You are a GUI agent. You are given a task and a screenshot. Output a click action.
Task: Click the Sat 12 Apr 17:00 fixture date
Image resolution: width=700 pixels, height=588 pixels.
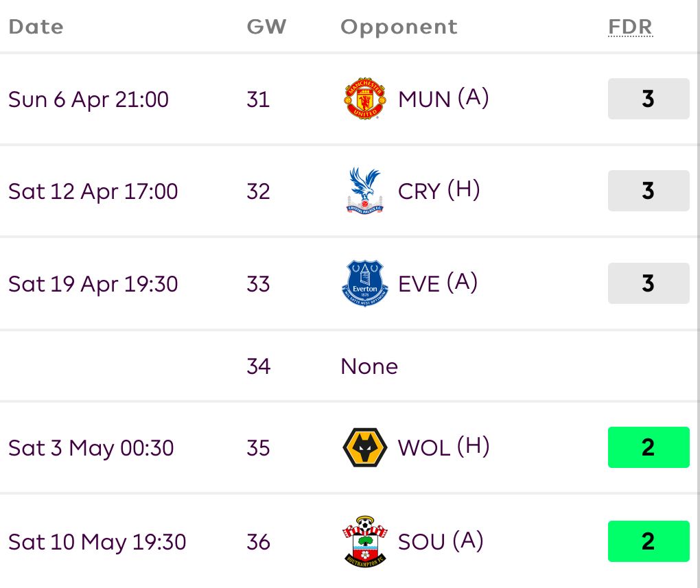coord(93,191)
